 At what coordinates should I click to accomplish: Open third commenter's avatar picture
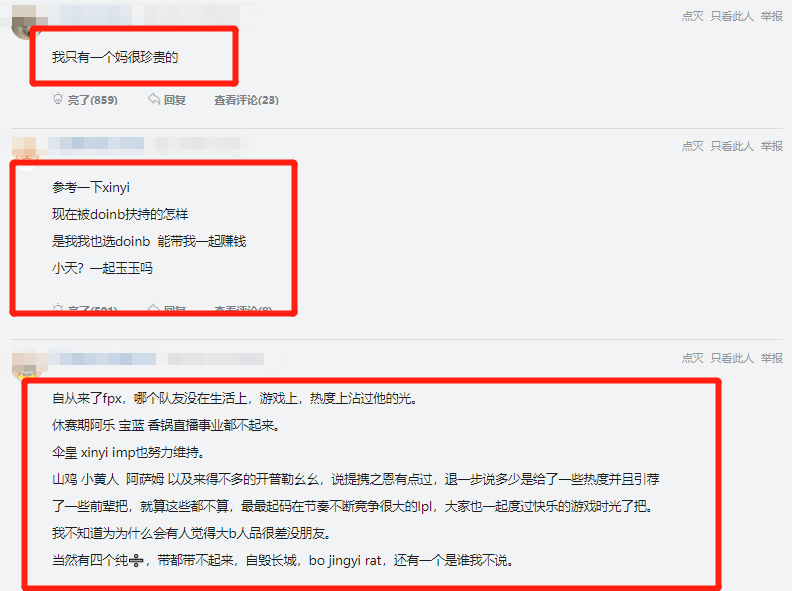click(27, 365)
